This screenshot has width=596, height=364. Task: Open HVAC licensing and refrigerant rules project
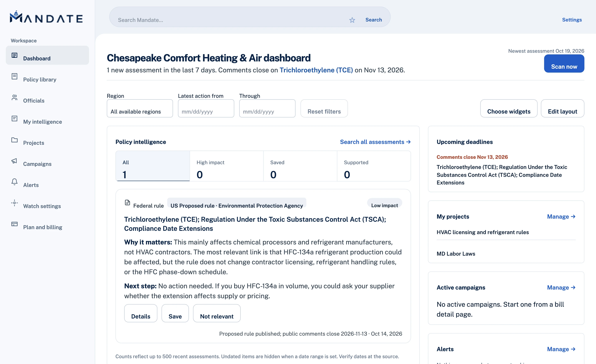coord(483,232)
